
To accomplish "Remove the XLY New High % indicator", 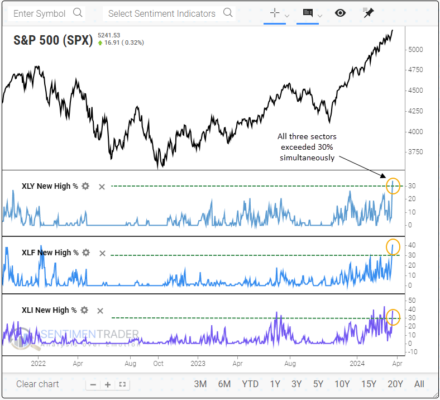I will pos(102,187).
